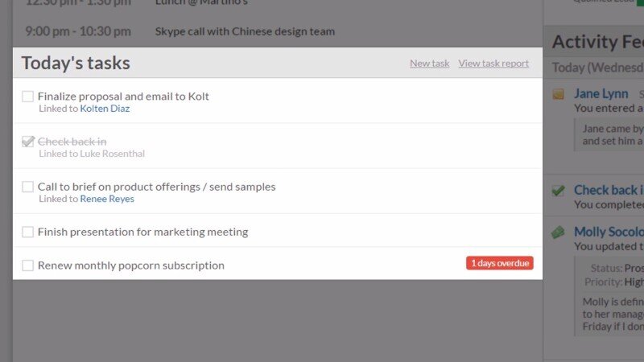Click the yellow note icon beside Jane Lynn
This screenshot has height=362, width=644.
tap(558, 94)
